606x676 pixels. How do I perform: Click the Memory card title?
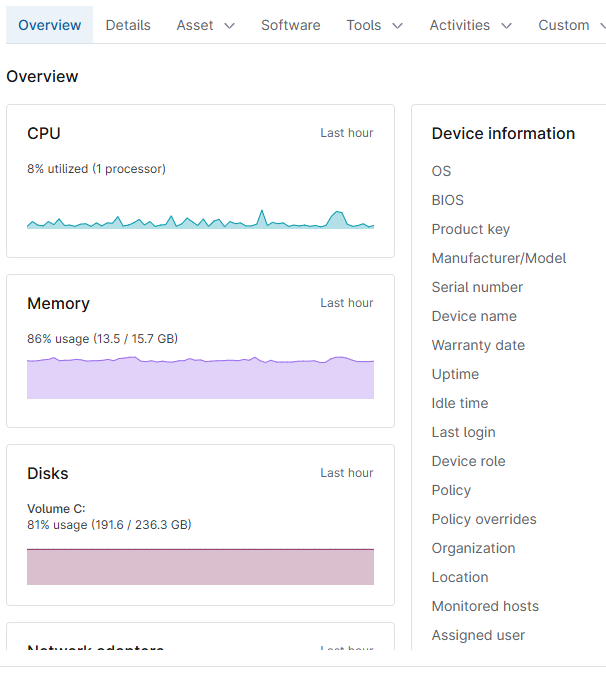(x=59, y=304)
